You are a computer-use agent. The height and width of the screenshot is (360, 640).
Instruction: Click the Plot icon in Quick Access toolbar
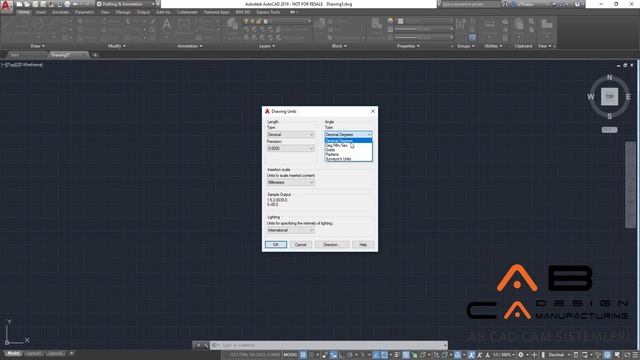pos(67,4)
